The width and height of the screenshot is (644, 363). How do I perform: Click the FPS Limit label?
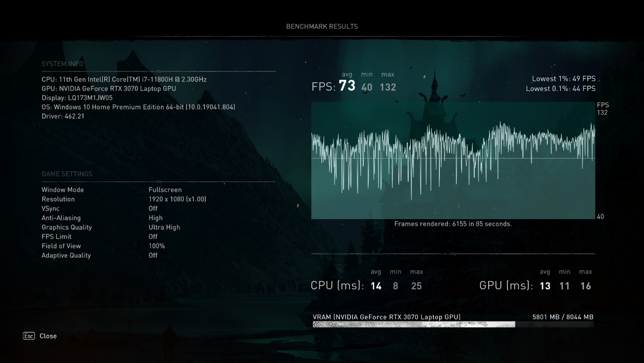56,236
